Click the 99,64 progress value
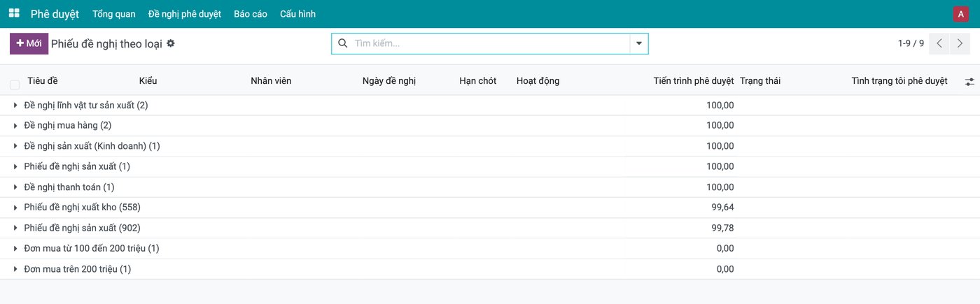The height and width of the screenshot is (304, 980). [x=722, y=208]
